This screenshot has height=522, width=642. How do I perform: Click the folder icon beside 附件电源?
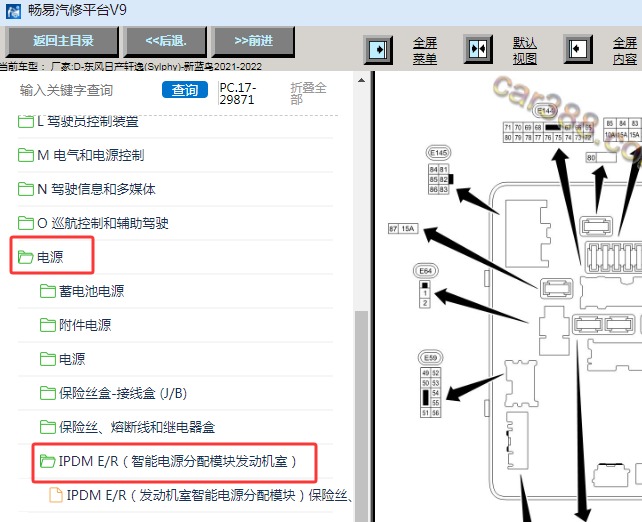pos(47,325)
